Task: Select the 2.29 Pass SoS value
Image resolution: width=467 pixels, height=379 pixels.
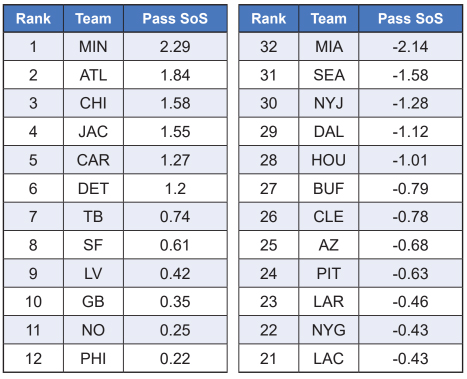Action: pos(175,47)
